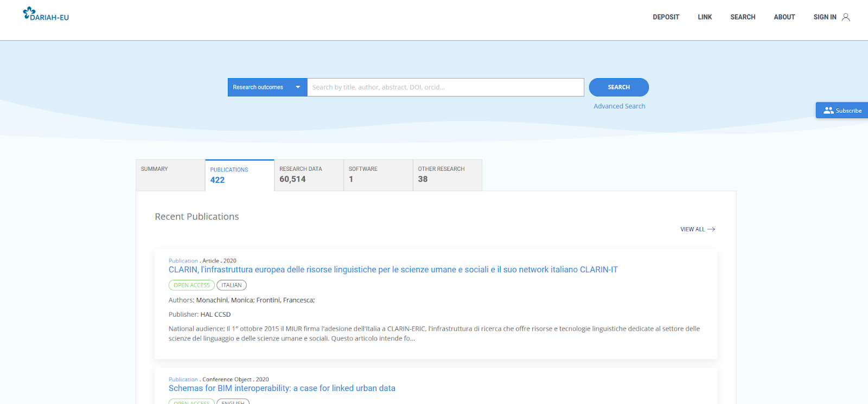Click the Article . 2020 text
Viewport: 868px width, 404px height.
click(x=219, y=261)
